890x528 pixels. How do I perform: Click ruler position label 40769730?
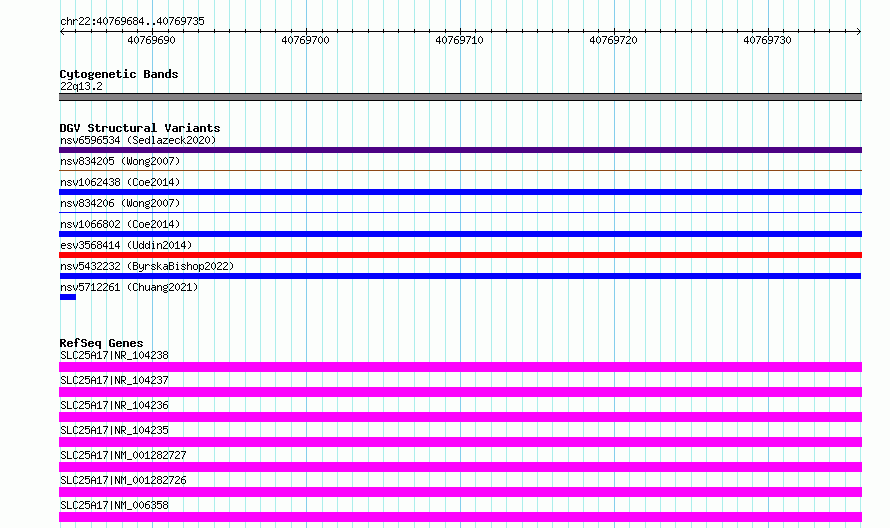coord(767,40)
